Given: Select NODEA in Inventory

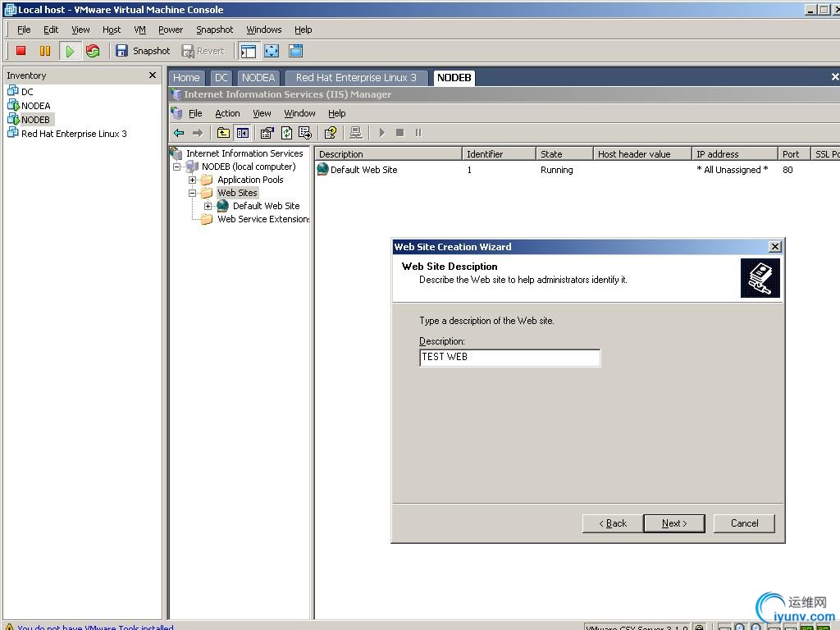Looking at the screenshot, I should (36, 106).
